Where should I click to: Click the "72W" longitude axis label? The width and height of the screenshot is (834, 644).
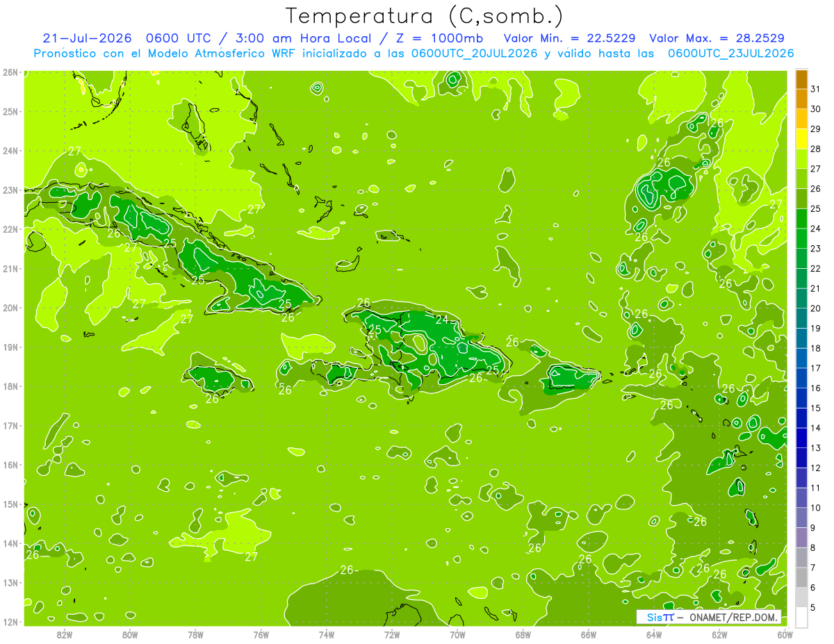pyautogui.click(x=392, y=634)
